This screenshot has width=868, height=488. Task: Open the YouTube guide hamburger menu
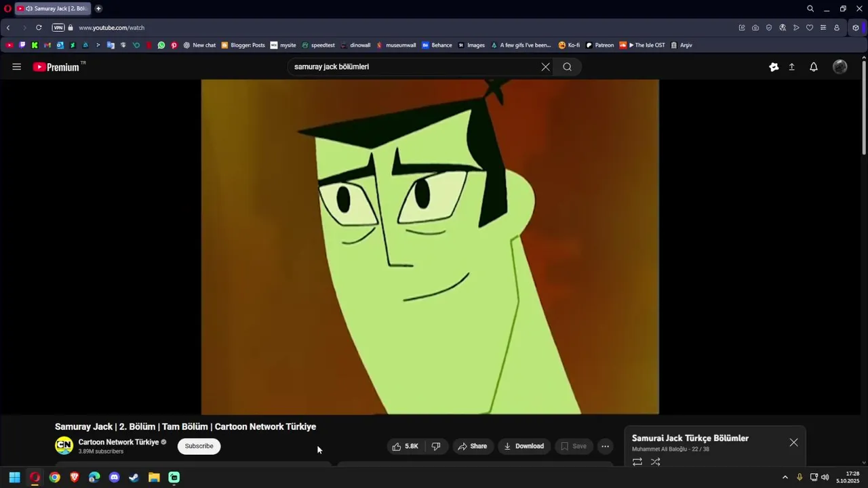pyautogui.click(x=16, y=66)
